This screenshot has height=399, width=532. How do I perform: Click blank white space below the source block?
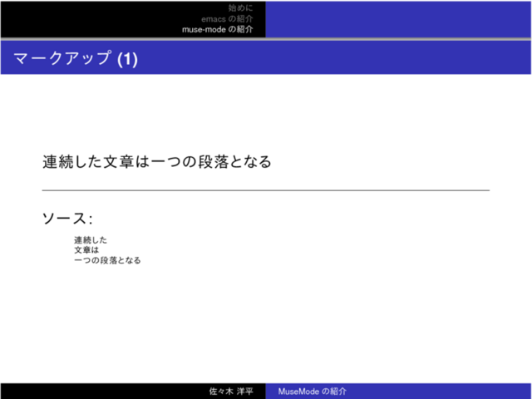click(266, 324)
